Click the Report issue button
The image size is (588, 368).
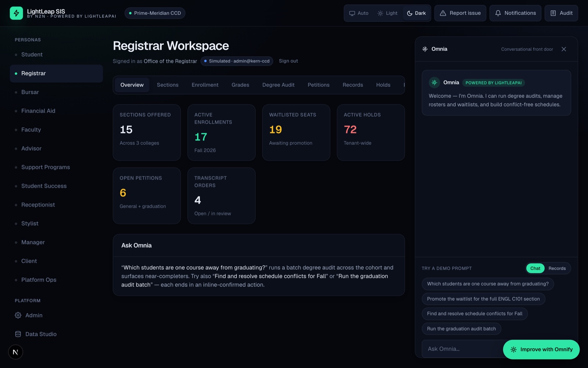(460, 13)
